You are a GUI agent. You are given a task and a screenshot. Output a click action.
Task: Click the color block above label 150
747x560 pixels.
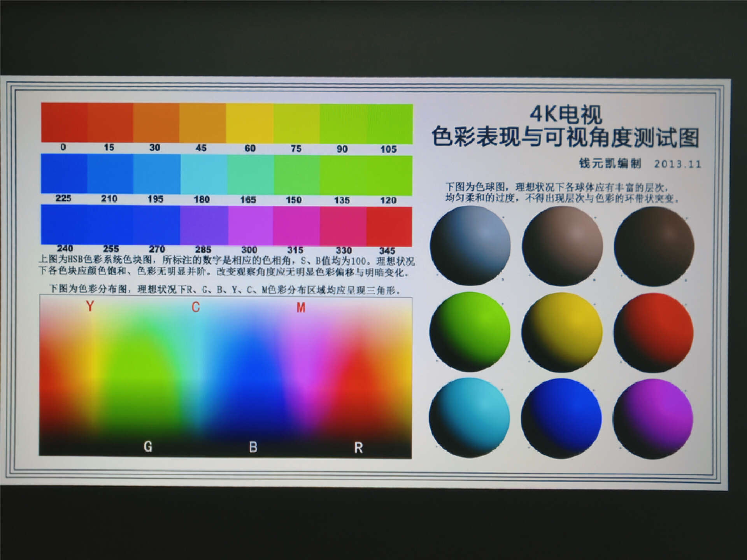pyautogui.click(x=297, y=175)
